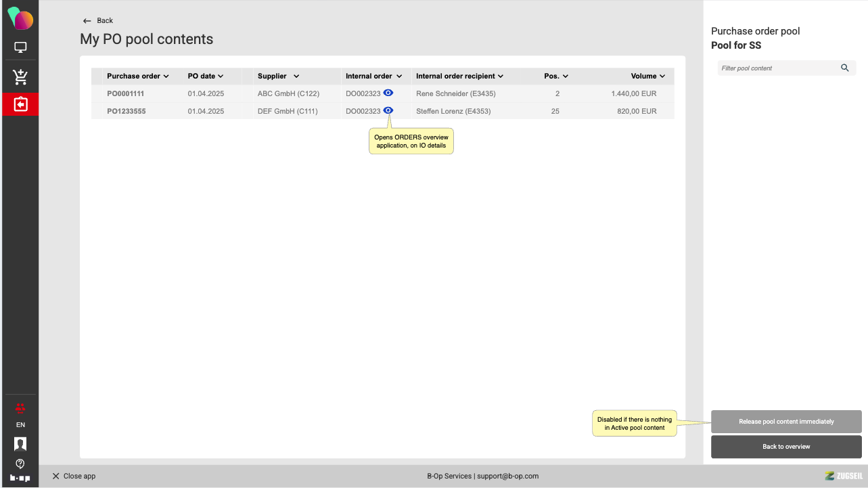View internal order for PO0001111 via eye icon
This screenshot has width=868, height=488.
[388, 93]
